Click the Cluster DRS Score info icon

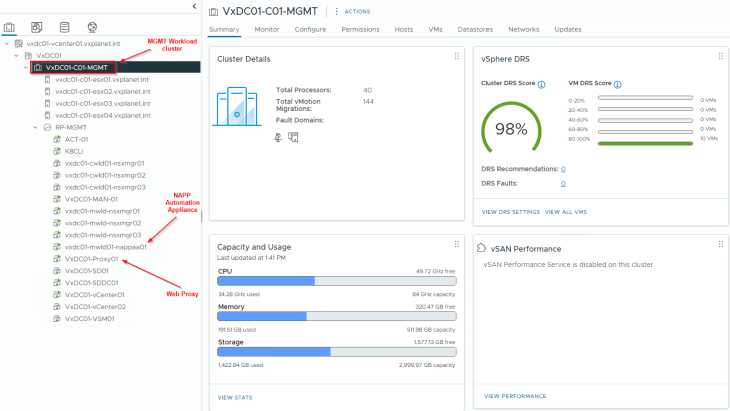click(x=542, y=85)
